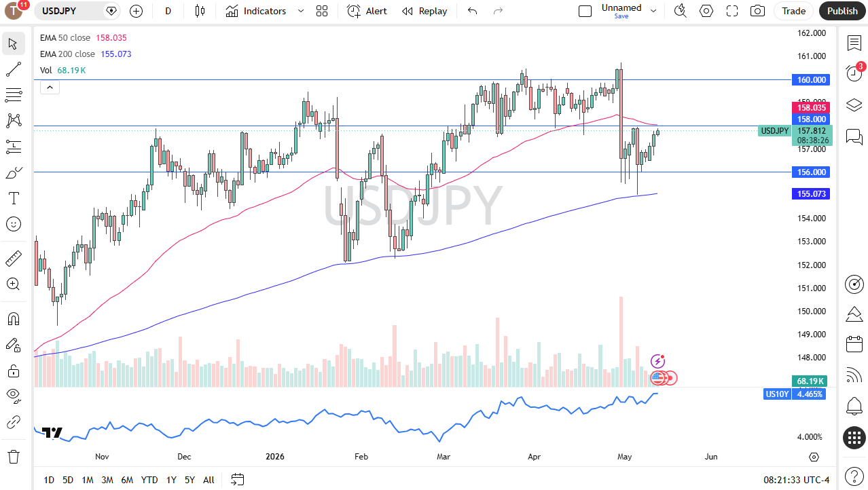
Task: Select the trend line drawing tool
Action: coord(14,69)
